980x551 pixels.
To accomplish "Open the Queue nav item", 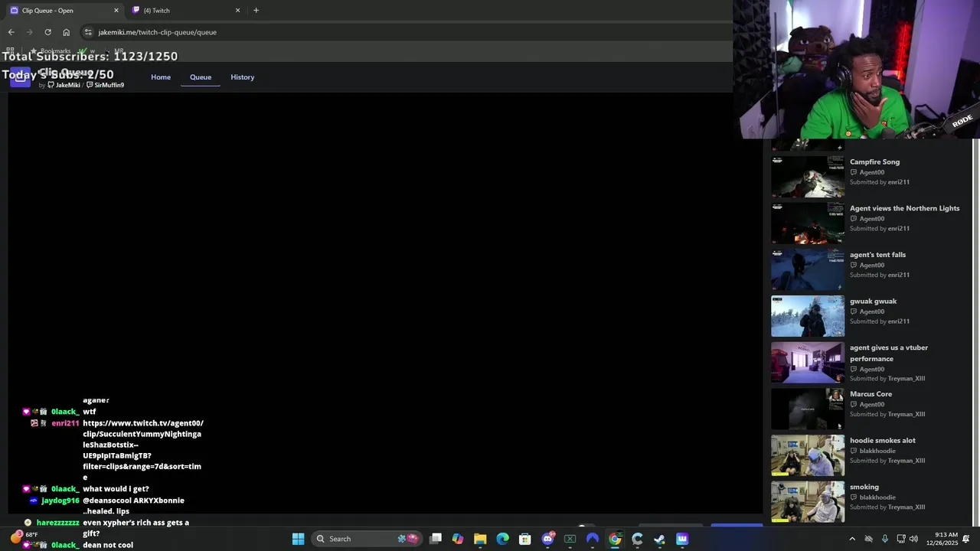I will click(201, 77).
